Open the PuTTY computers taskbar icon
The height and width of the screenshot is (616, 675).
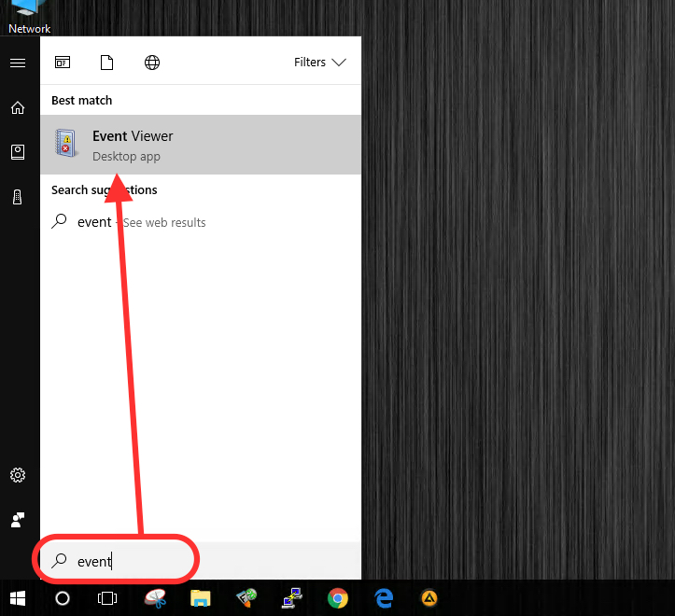click(x=292, y=598)
